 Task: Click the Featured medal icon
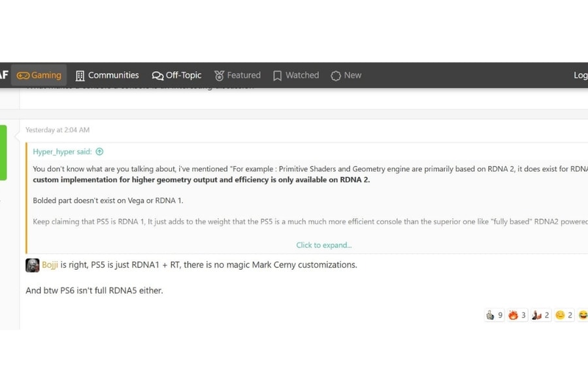pos(220,76)
